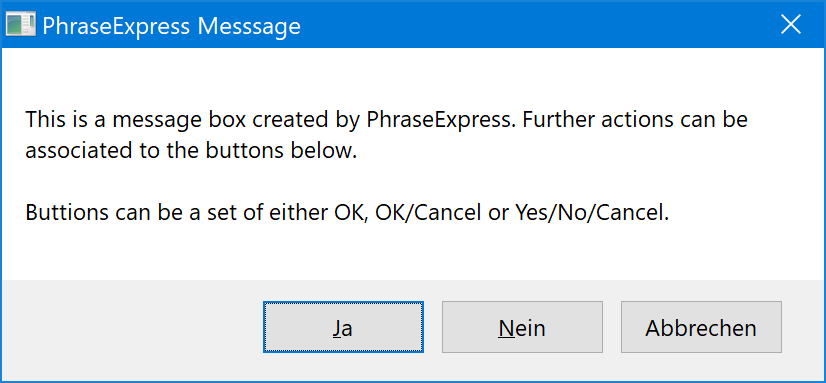826x383 pixels.
Task: Decline by clicking the Nein button
Action: [522, 327]
